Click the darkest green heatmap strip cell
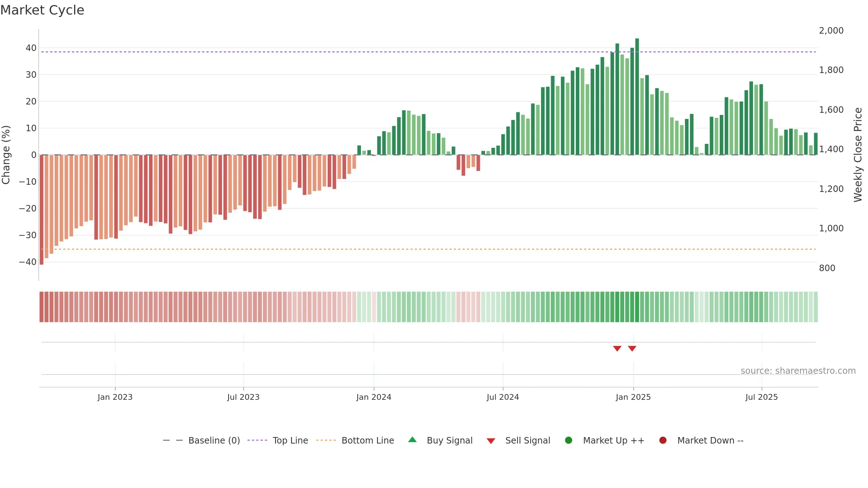 coord(637,307)
